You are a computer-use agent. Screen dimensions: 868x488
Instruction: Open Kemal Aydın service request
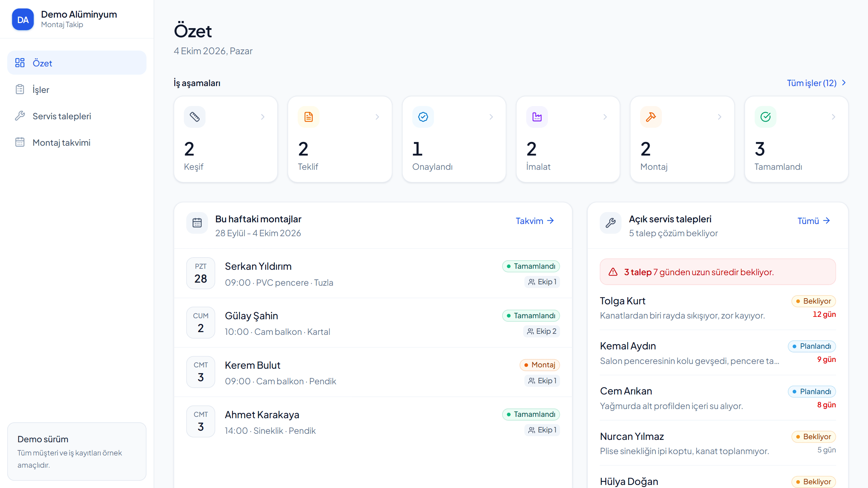click(x=718, y=353)
